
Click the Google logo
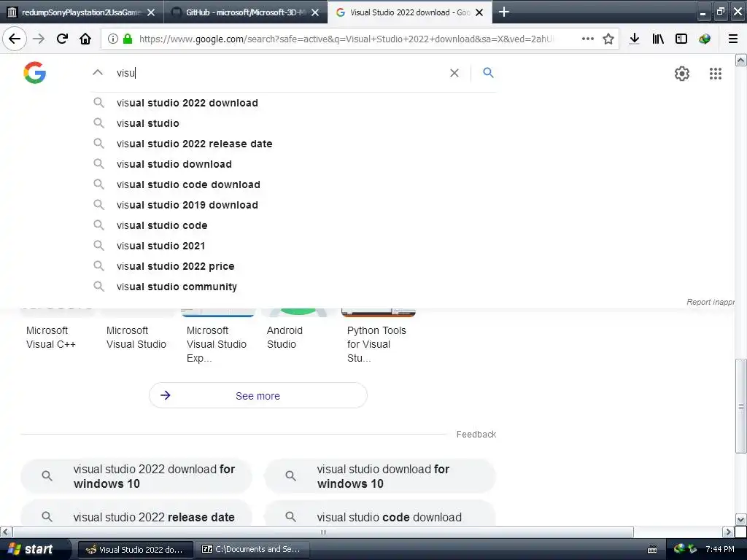pos(35,73)
